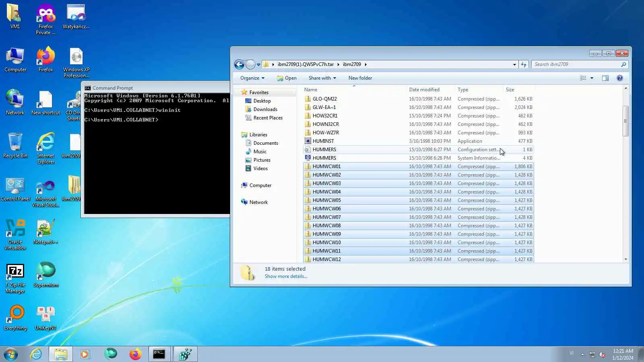This screenshot has width=644, height=362.
Task: Select the HUMMERS Configuration settings file
Action: tap(419, 150)
